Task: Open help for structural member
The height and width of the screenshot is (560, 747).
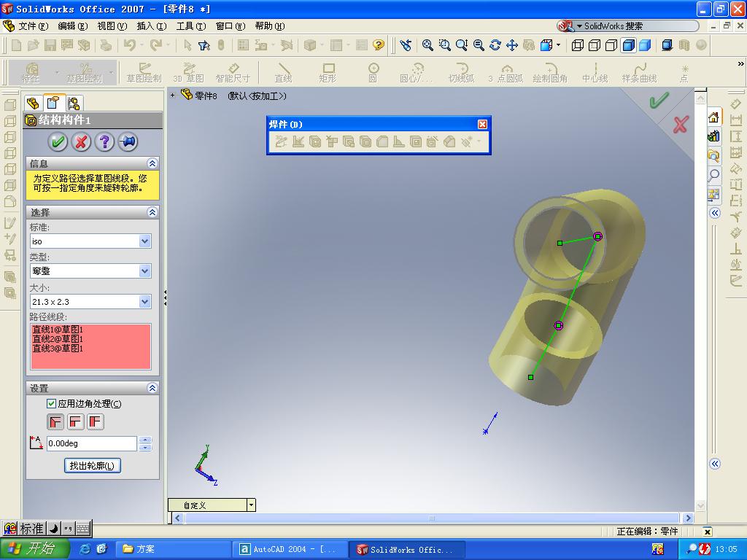Action: coord(105,142)
